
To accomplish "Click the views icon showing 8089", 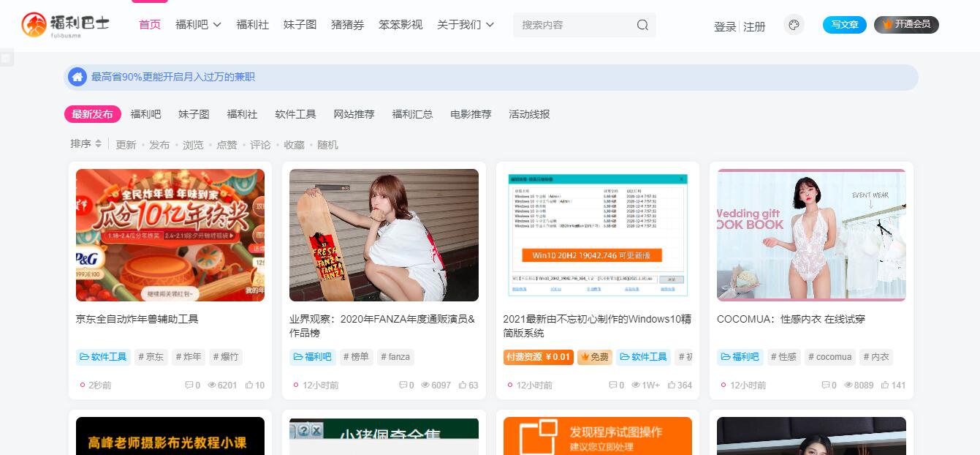I will [x=848, y=385].
